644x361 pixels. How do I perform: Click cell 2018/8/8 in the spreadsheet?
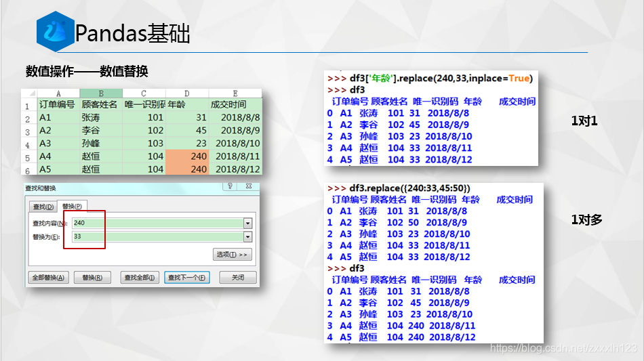[235, 117]
